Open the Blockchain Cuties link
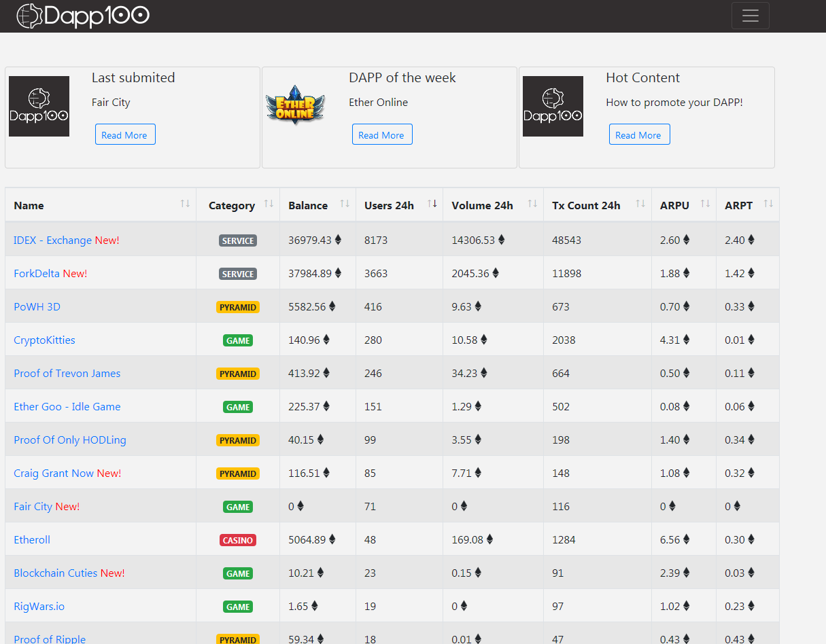Image resolution: width=826 pixels, height=644 pixels. pos(55,573)
